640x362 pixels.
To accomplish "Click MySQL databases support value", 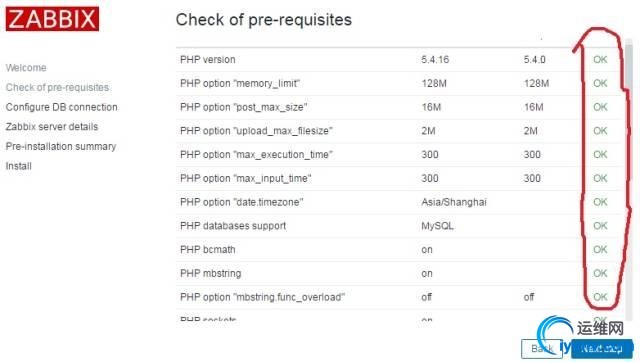I will point(437,226).
